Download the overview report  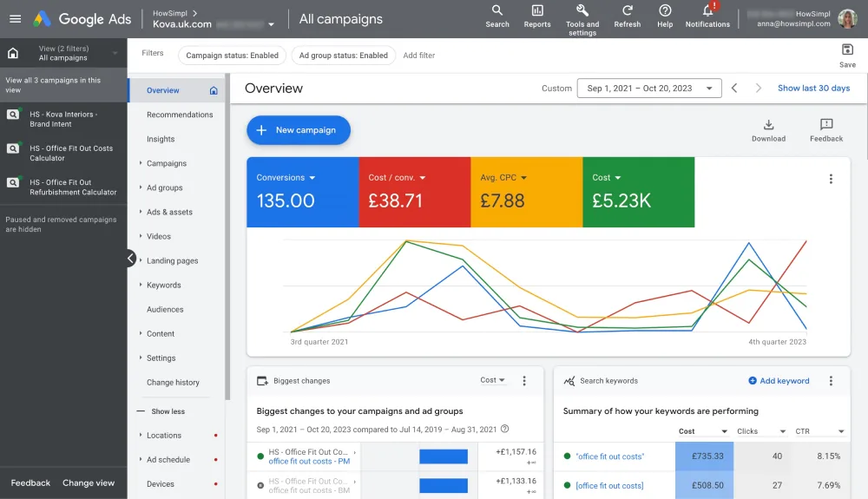pyautogui.click(x=768, y=130)
